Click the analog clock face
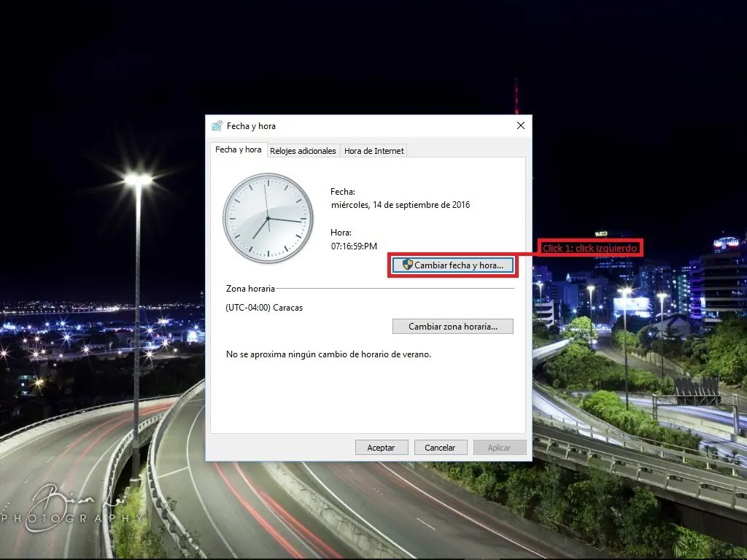Viewport: 747px width, 560px height. [x=268, y=218]
